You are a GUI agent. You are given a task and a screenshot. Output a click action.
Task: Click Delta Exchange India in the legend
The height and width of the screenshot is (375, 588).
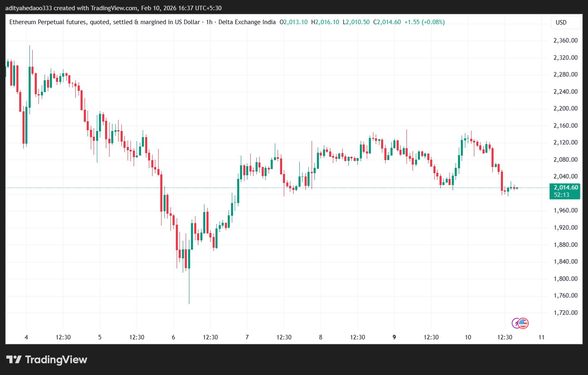(x=247, y=22)
